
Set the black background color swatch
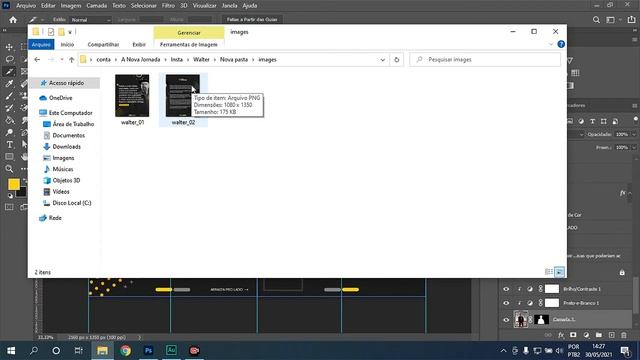point(22,193)
